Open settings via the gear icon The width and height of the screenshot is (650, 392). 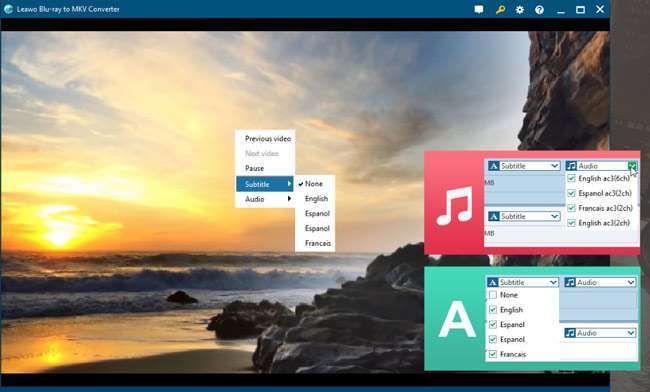click(520, 9)
